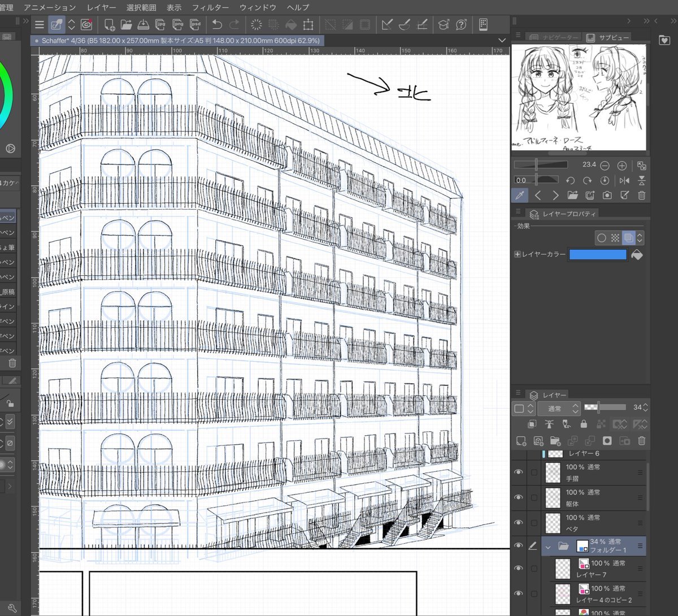678x616 pixels.
Task: Click the layer opacity slider
Action: click(605, 407)
